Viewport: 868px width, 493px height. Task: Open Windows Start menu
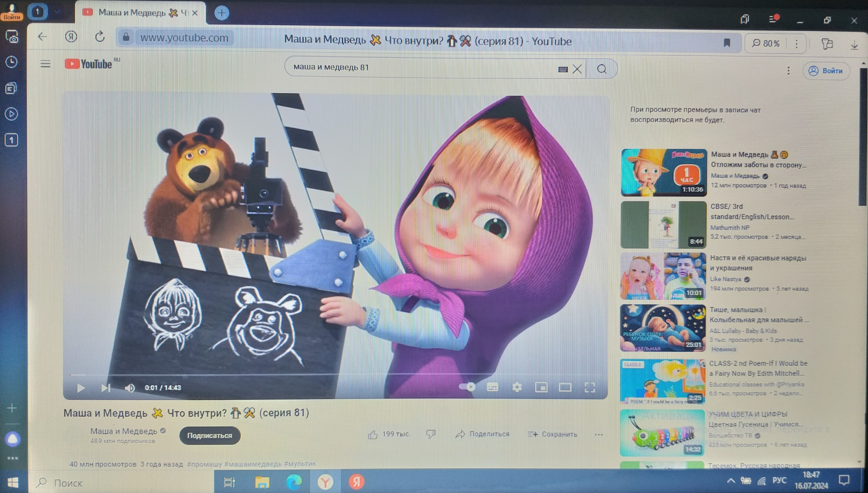pos(13,482)
